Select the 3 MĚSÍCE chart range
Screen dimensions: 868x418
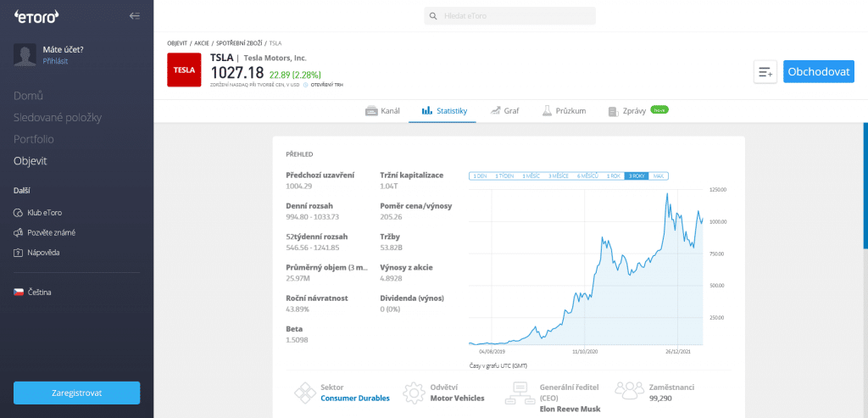(x=558, y=176)
